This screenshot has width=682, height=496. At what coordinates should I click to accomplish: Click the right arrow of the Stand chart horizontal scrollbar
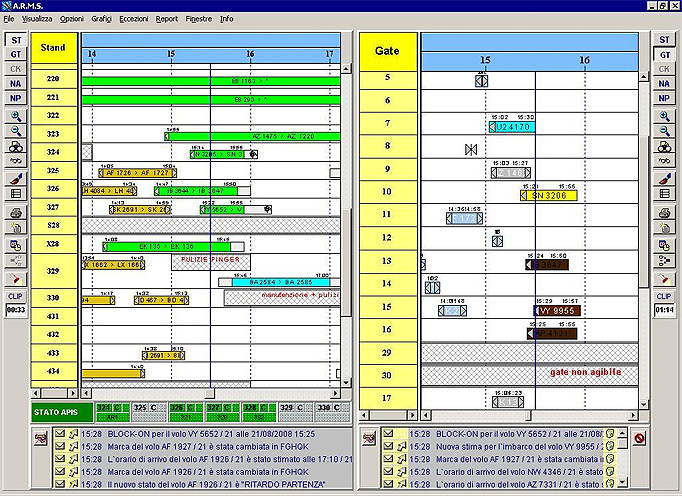(335, 393)
